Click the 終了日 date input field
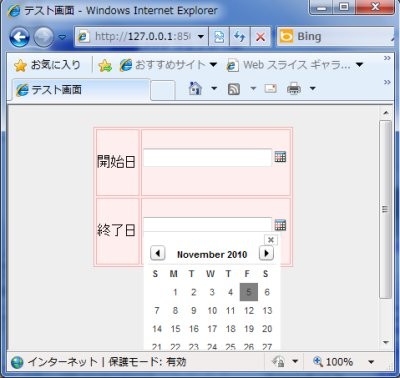This screenshot has height=378, width=400. click(x=207, y=225)
